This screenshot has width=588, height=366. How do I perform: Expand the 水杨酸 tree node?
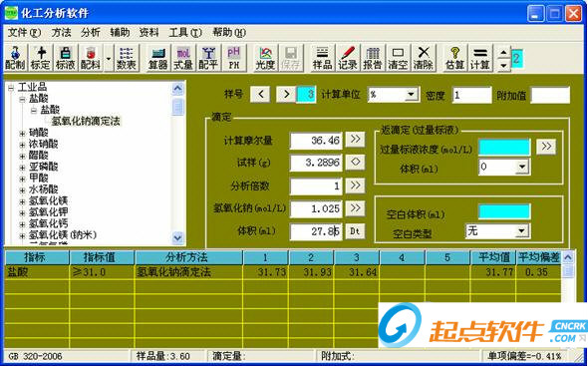coord(22,190)
